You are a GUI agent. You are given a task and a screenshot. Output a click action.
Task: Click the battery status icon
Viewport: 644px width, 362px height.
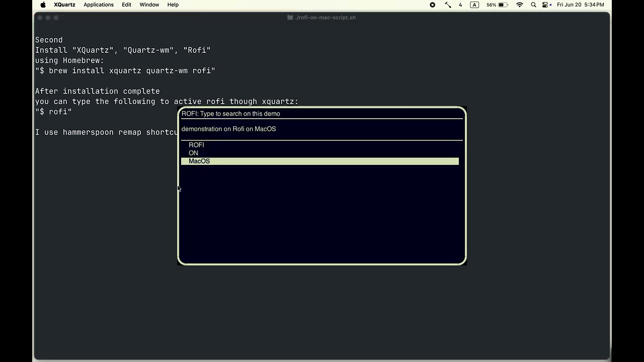pyautogui.click(x=503, y=5)
